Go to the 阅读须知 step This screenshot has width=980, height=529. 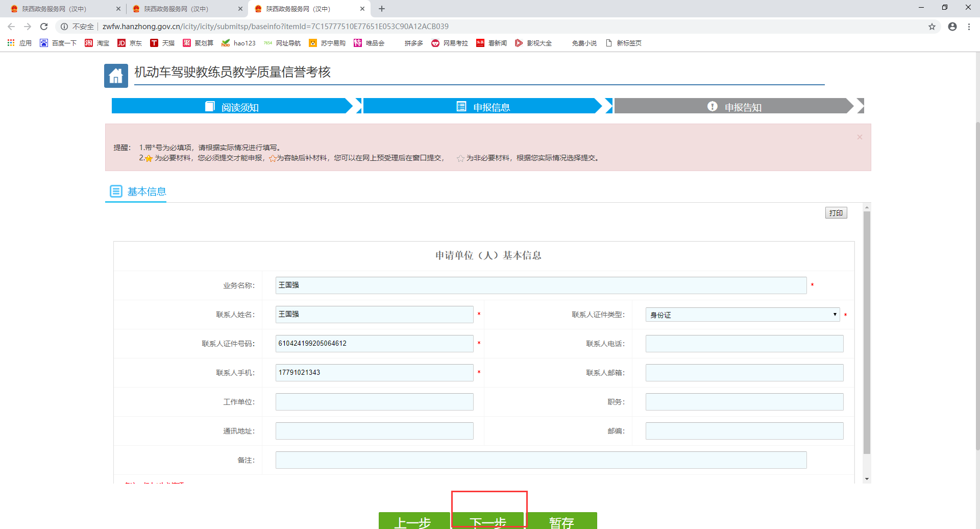(x=232, y=107)
